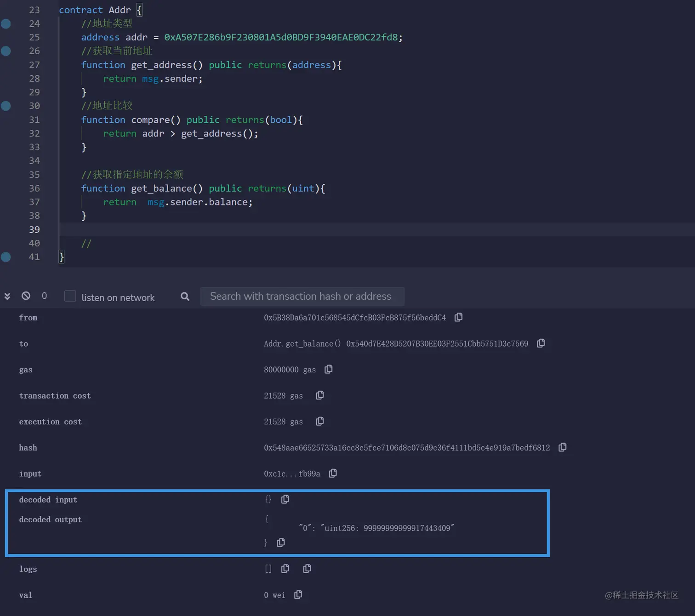Click the pending transactions counter 0
Image resolution: width=695 pixels, height=616 pixels.
tap(44, 296)
